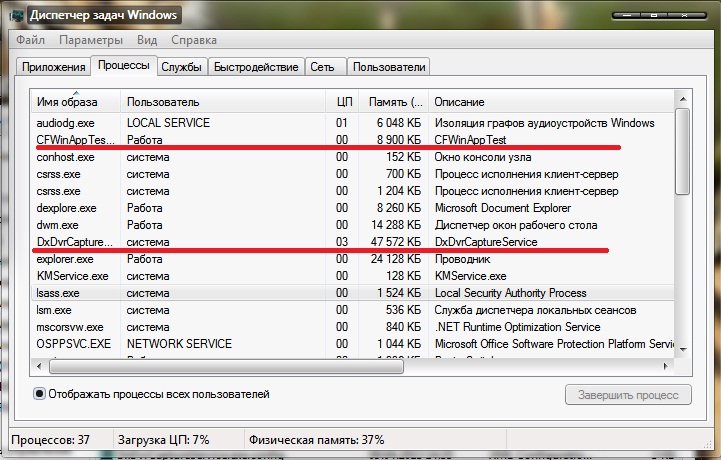Select the lsm.exe process

pyautogui.click(x=352, y=310)
